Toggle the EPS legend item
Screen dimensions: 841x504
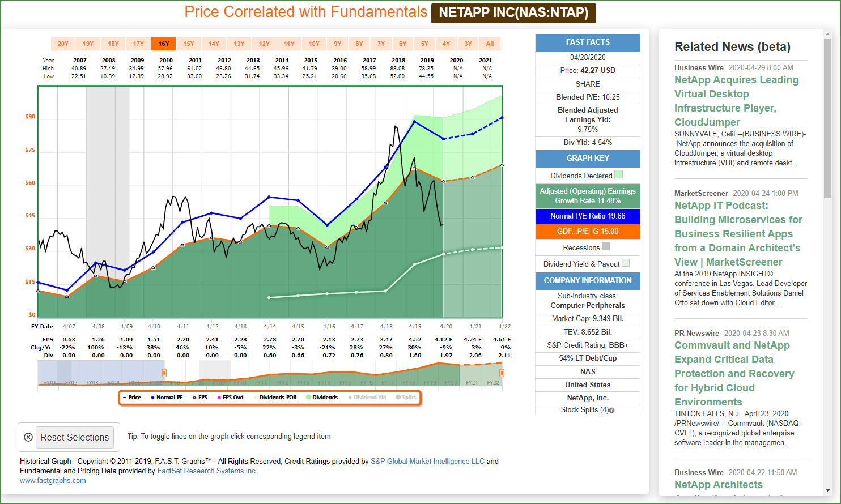pyautogui.click(x=200, y=398)
